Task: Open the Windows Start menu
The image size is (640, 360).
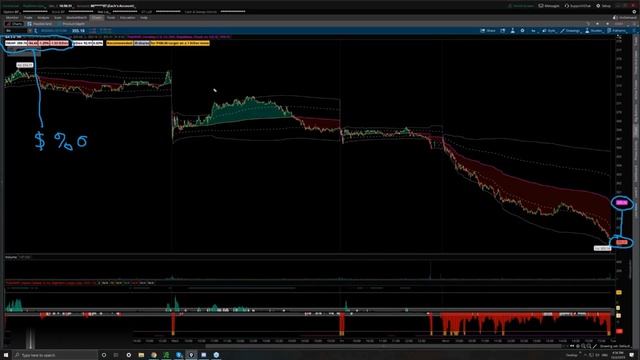Action: point(6,355)
